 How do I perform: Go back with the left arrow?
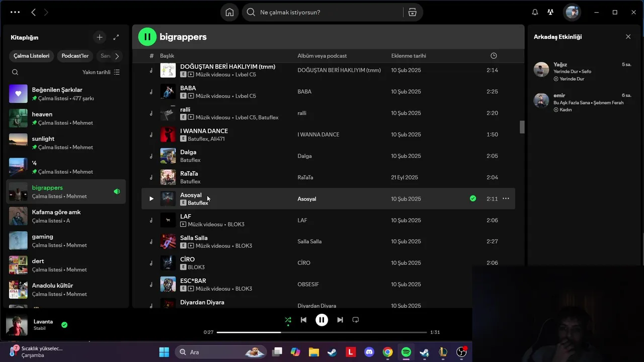tap(33, 12)
